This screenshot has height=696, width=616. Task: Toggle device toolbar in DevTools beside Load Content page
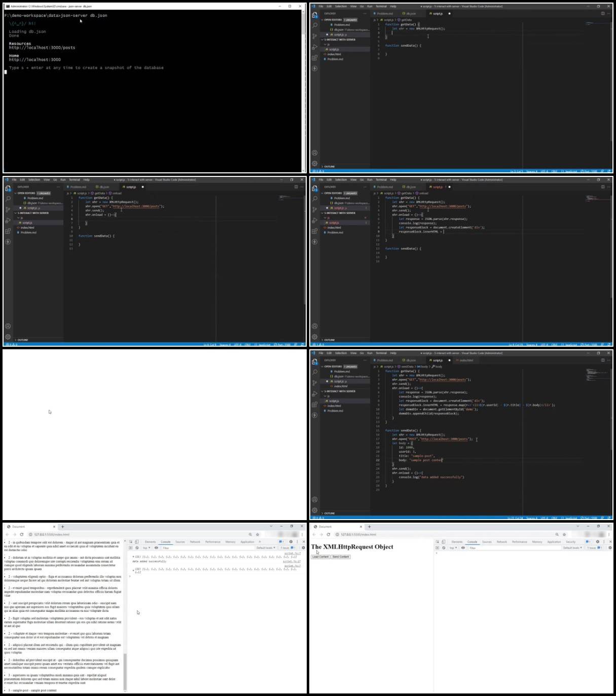click(444, 542)
